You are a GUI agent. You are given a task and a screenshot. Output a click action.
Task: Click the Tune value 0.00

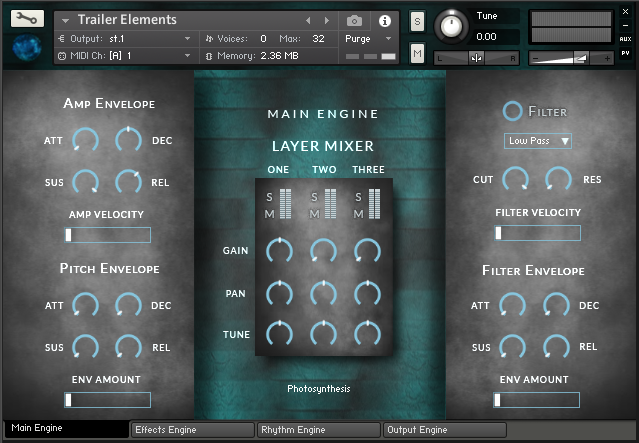(486, 37)
